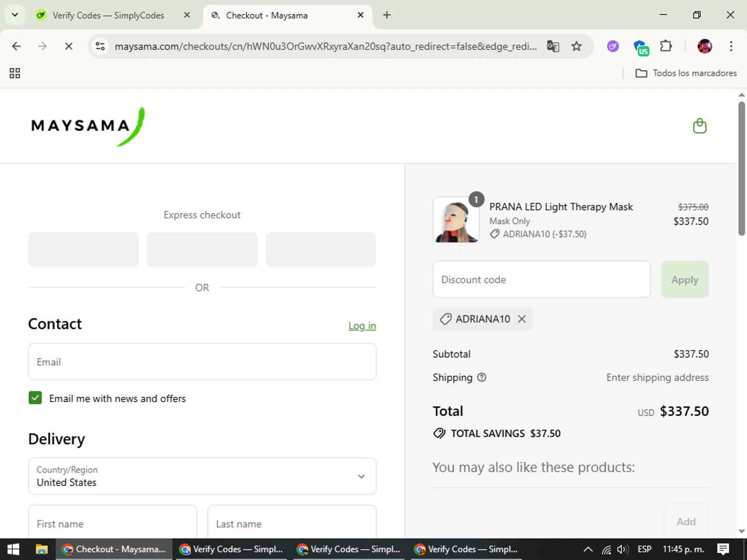Bookmark this page with the star icon
747x560 pixels.
tap(576, 46)
